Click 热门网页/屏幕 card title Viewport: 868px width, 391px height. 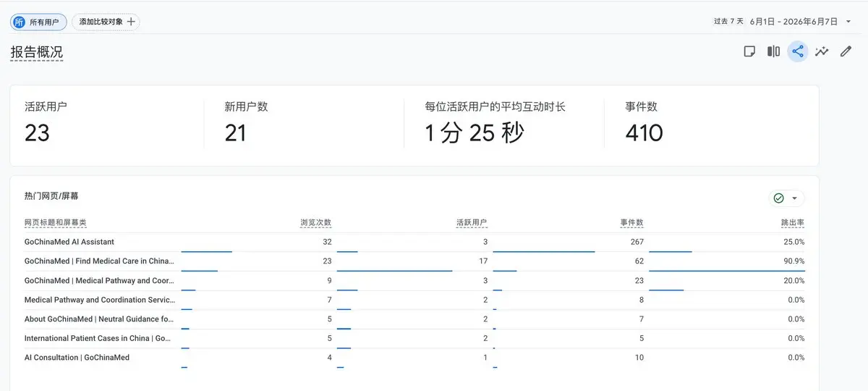[52, 196]
